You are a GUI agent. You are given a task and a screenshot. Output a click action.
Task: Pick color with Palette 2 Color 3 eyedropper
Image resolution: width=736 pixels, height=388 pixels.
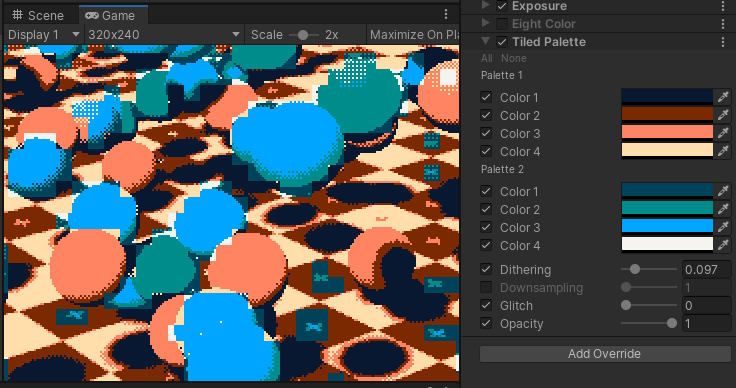tap(722, 227)
